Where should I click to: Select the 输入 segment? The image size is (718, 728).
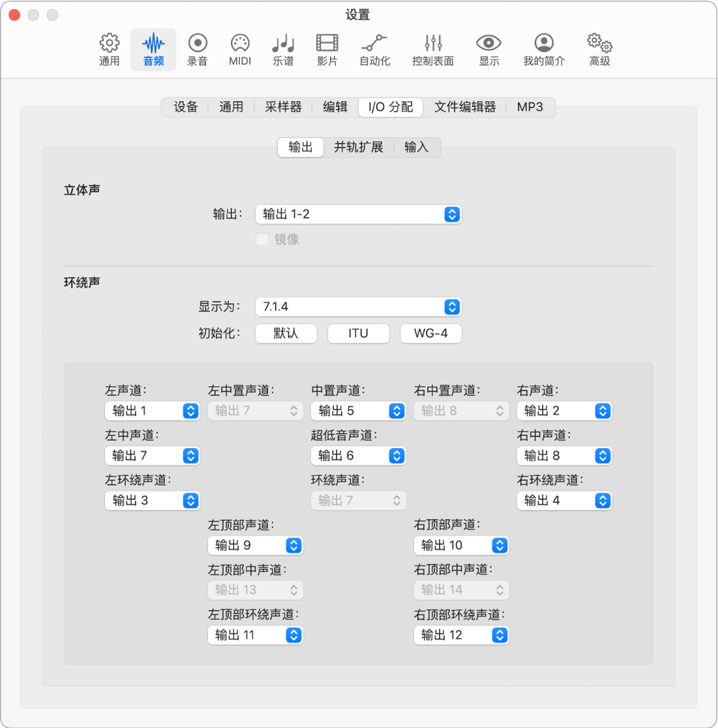point(416,148)
